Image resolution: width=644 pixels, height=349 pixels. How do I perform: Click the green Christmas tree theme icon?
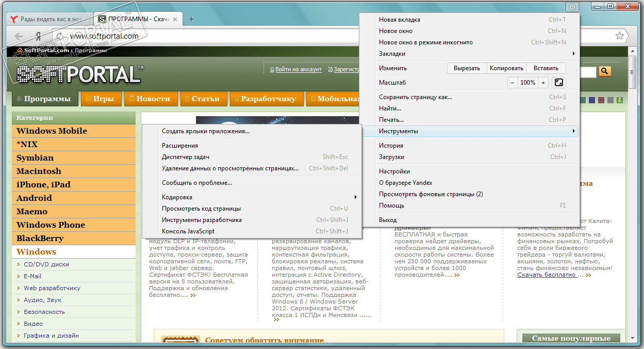click(x=619, y=100)
